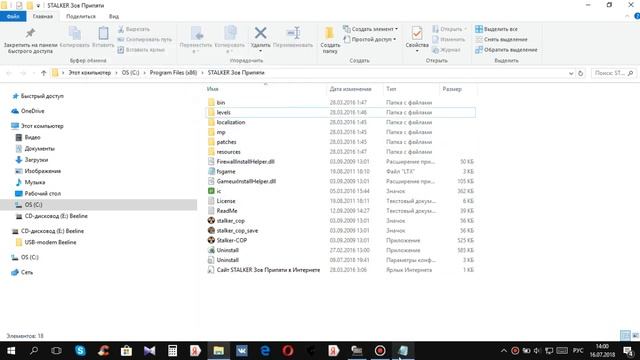The image size is (640, 360).
Task: Click the Up one level arrow
Action: [x=44, y=73]
